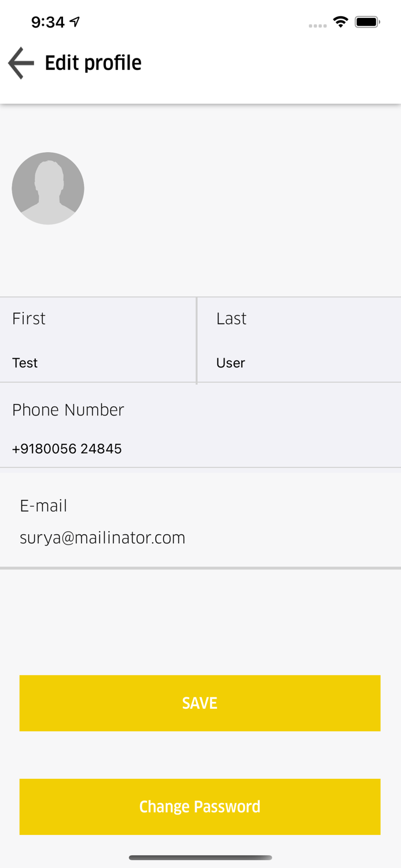This screenshot has height=868, width=401.
Task: Click the battery indicator icon
Action: [x=367, y=23]
